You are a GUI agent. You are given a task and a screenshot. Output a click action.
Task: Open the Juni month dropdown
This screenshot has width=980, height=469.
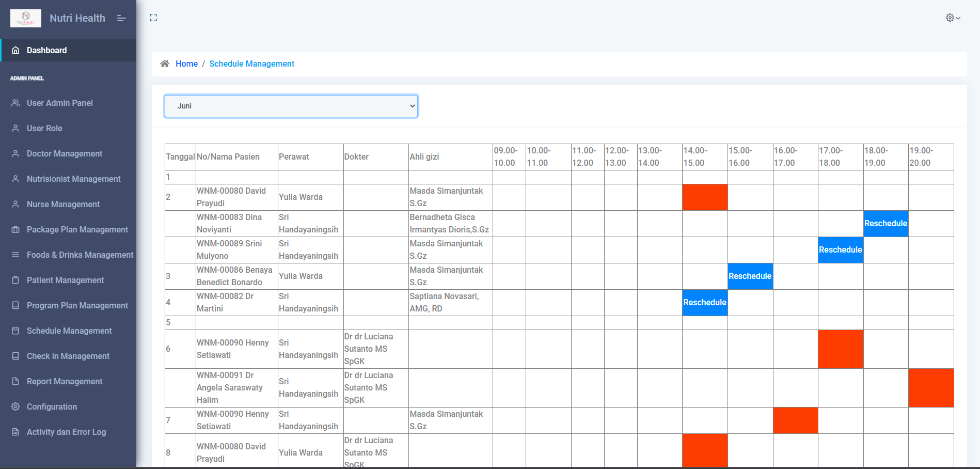click(291, 106)
